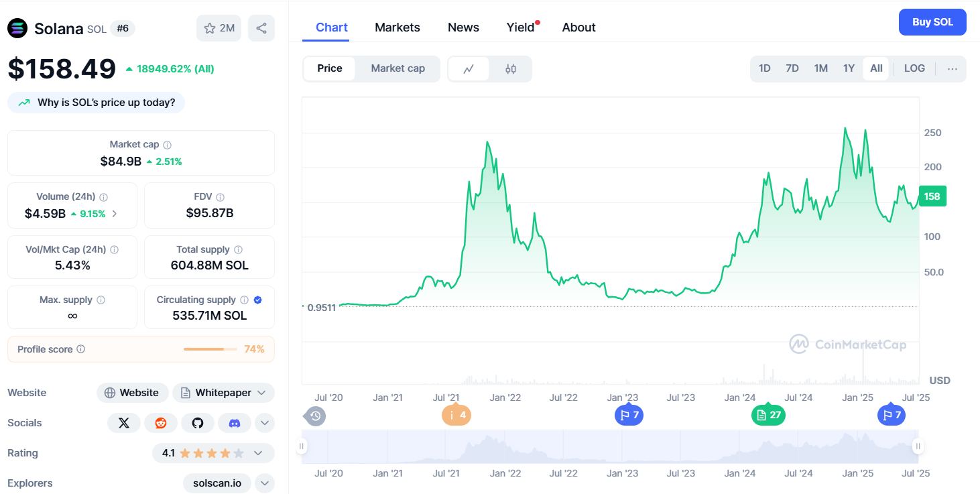Select the 1Y time range

pyautogui.click(x=849, y=68)
